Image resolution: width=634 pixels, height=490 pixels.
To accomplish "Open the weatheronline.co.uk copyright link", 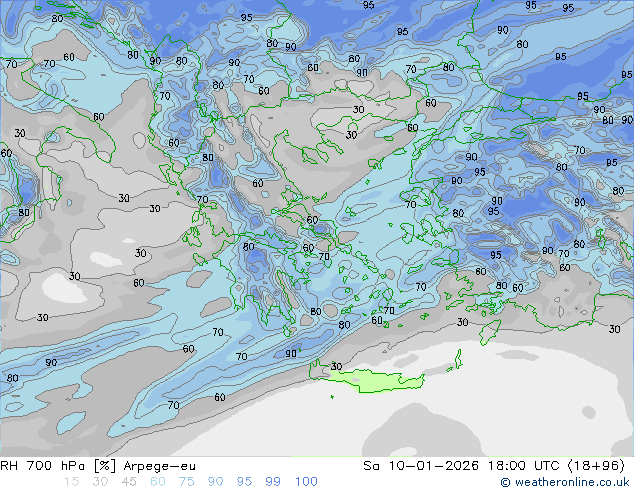I will pyautogui.click(x=564, y=482).
